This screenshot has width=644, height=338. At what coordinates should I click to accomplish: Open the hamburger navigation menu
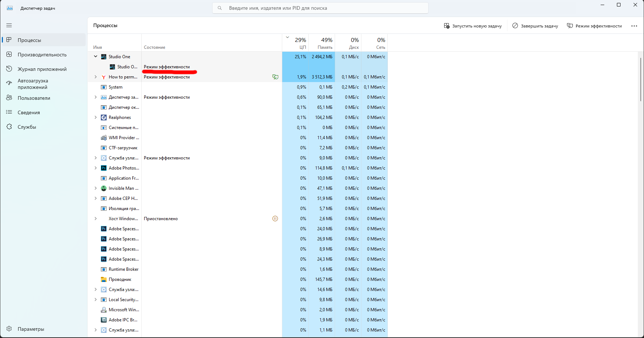click(x=9, y=25)
